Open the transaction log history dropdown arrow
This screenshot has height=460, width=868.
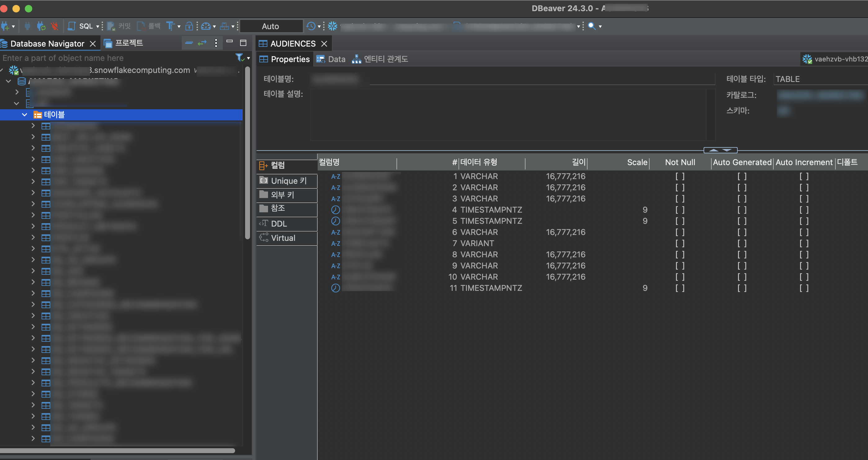[319, 26]
